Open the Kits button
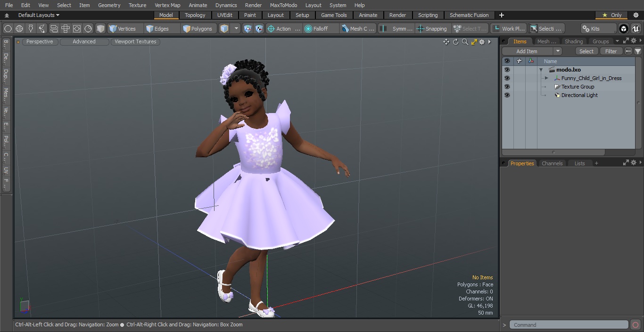 tap(598, 29)
